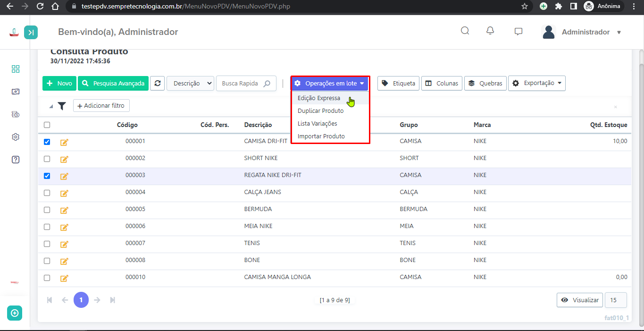This screenshot has height=331, width=644.
Task: Sort table by Código column header
Action: [x=127, y=125]
